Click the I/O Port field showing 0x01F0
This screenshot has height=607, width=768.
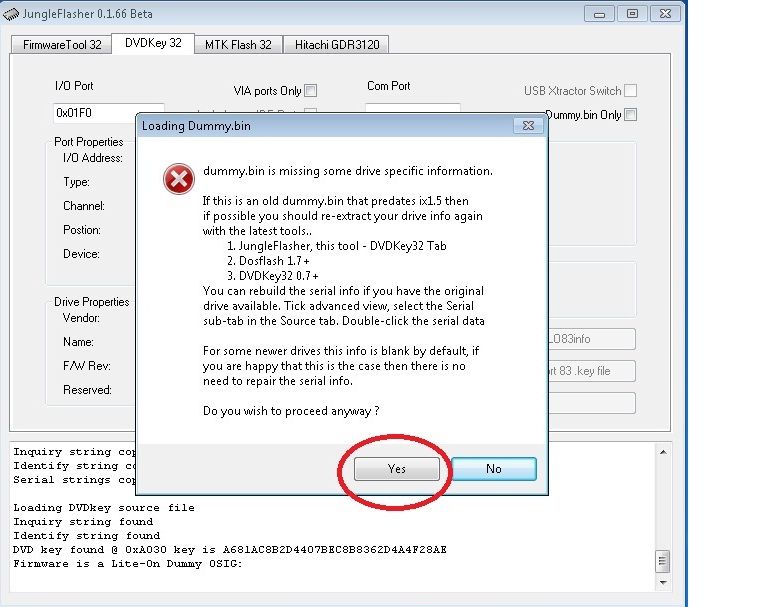(108, 114)
